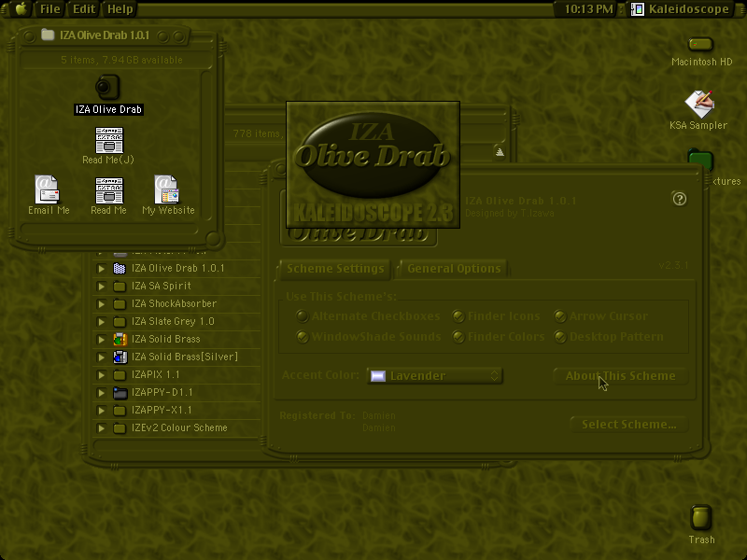Click the question mark help icon in Kaleidoscope
Viewport: 747px width, 560px height.
click(x=680, y=199)
